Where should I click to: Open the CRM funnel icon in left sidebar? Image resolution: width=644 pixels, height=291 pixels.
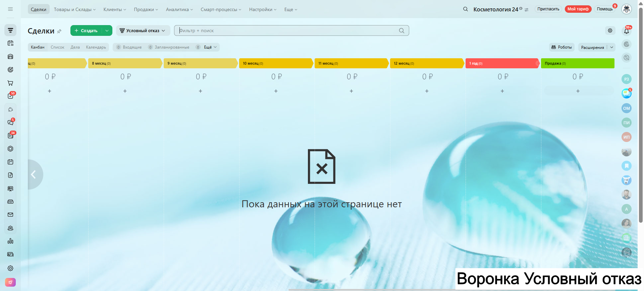(x=10, y=30)
